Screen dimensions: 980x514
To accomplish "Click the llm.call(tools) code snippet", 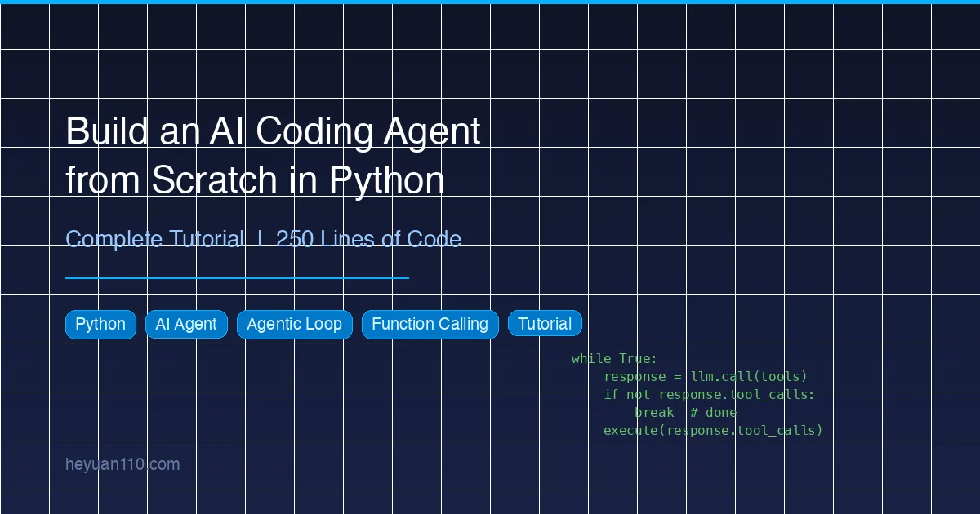I will click(x=749, y=376).
